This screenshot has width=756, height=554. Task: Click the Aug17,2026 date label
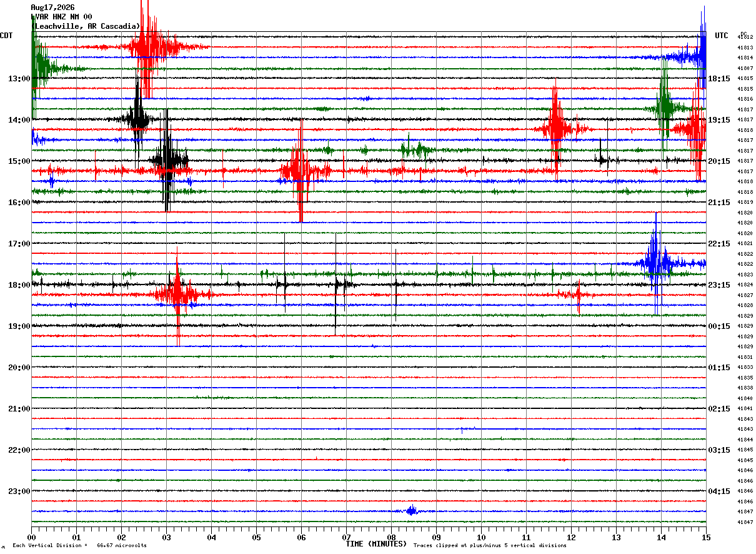52,8
